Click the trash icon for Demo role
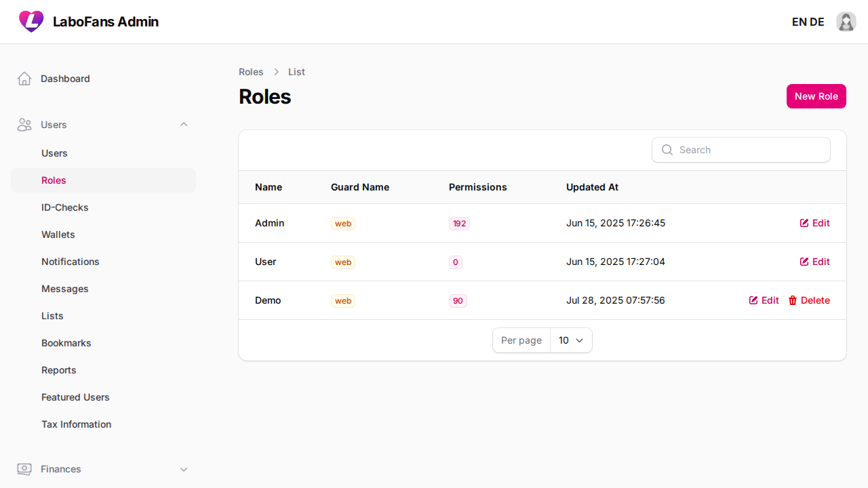Screen dimensions: 868x488 (x=793, y=300)
